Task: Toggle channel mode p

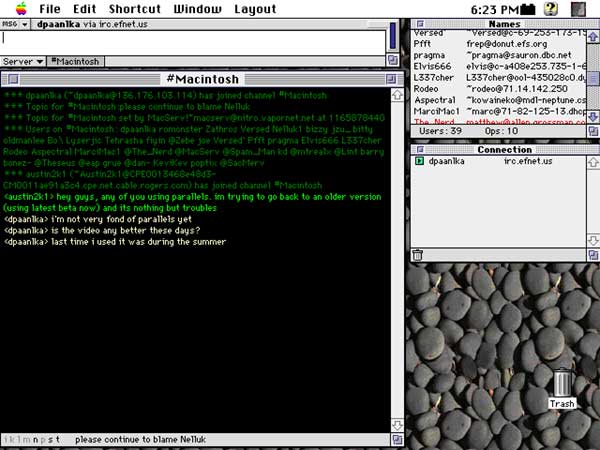Action: click(x=43, y=440)
